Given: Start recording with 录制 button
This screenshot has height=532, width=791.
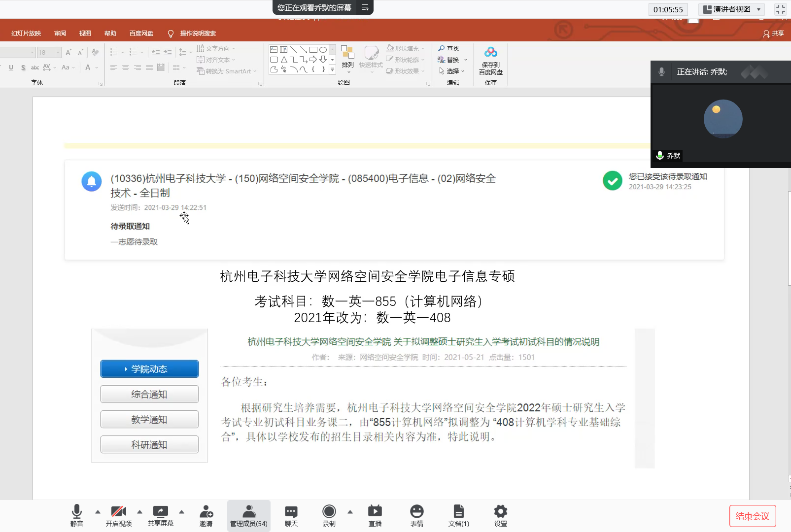Looking at the screenshot, I should click(329, 515).
